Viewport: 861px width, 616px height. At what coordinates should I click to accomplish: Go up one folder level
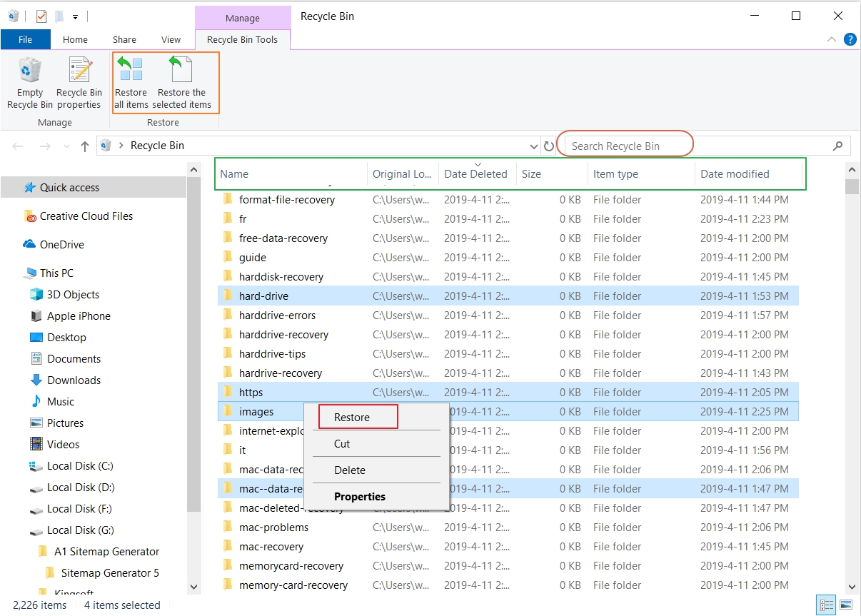coord(85,146)
